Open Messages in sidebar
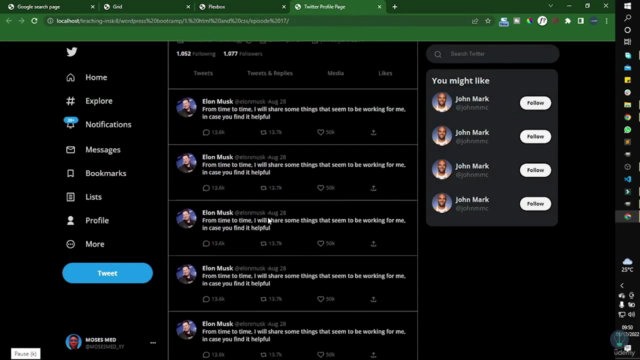The image size is (640, 360). [x=93, y=150]
